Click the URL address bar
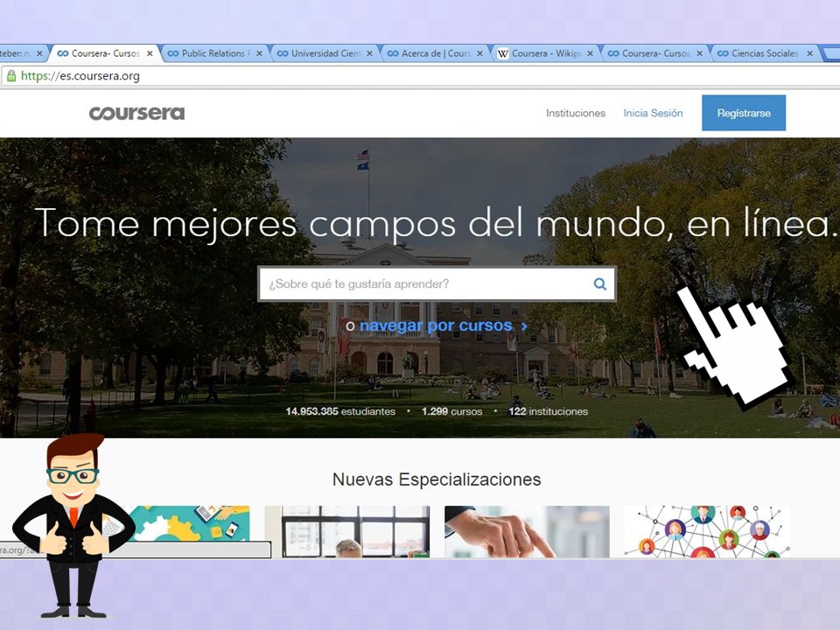840x630 pixels. point(420,75)
